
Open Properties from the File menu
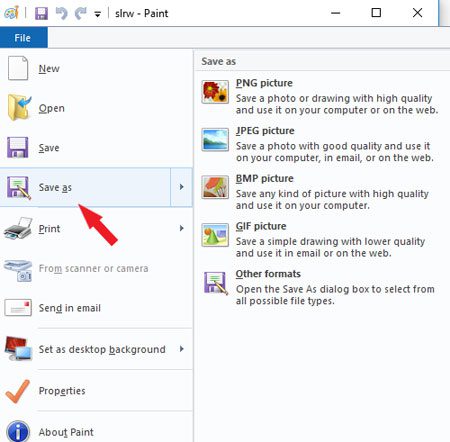pos(62,391)
